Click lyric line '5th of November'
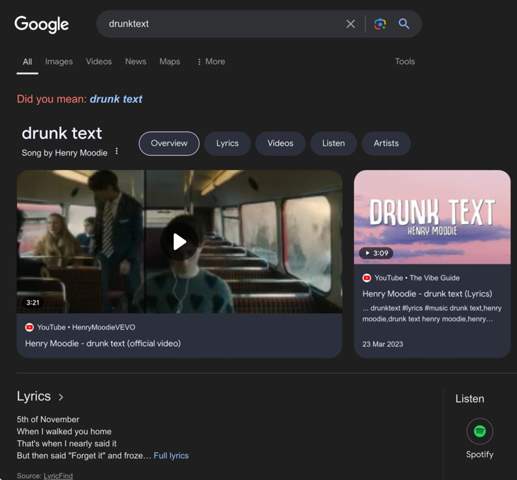 (48, 419)
